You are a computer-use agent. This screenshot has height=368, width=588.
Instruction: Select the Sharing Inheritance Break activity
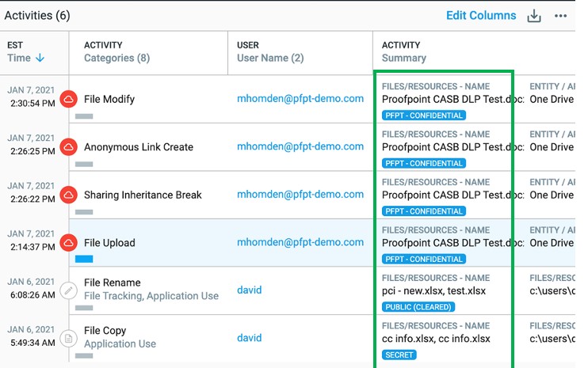click(x=143, y=195)
